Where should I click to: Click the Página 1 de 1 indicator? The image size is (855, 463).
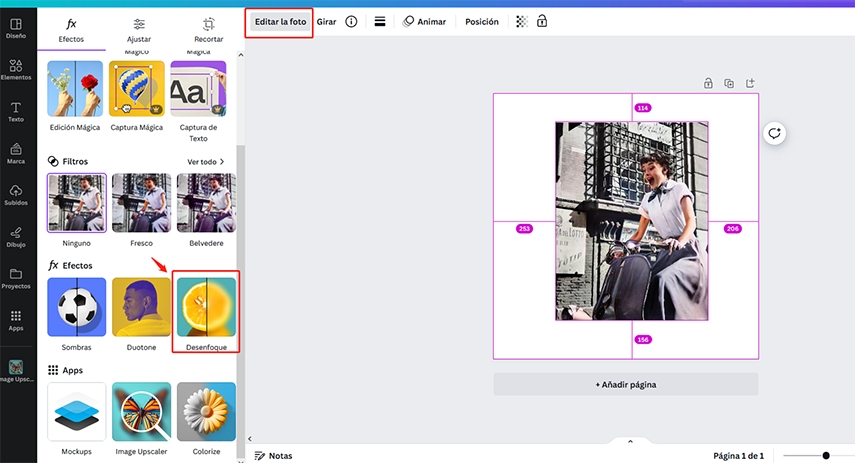tap(738, 455)
